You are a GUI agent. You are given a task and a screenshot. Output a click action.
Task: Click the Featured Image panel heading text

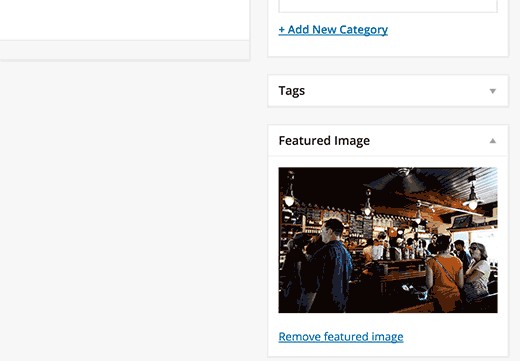(324, 141)
